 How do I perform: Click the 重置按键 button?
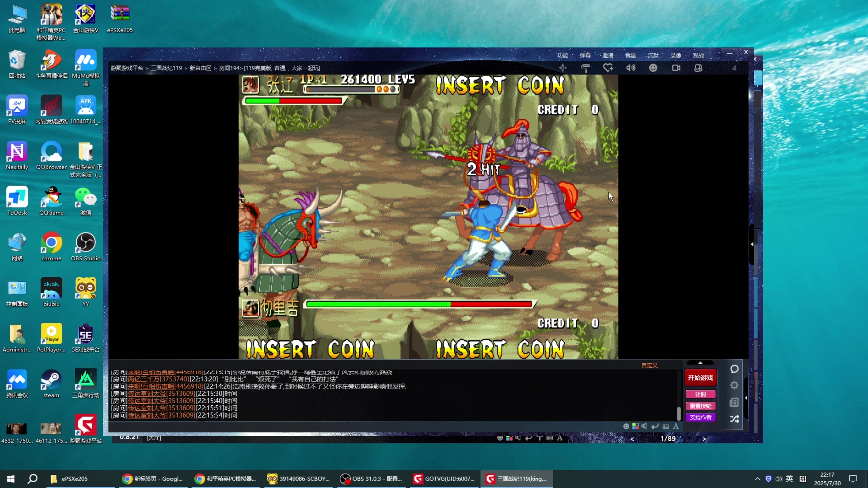tap(701, 406)
